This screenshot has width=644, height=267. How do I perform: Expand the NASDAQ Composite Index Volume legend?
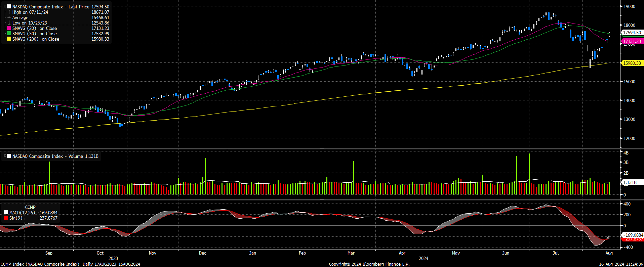[5, 156]
